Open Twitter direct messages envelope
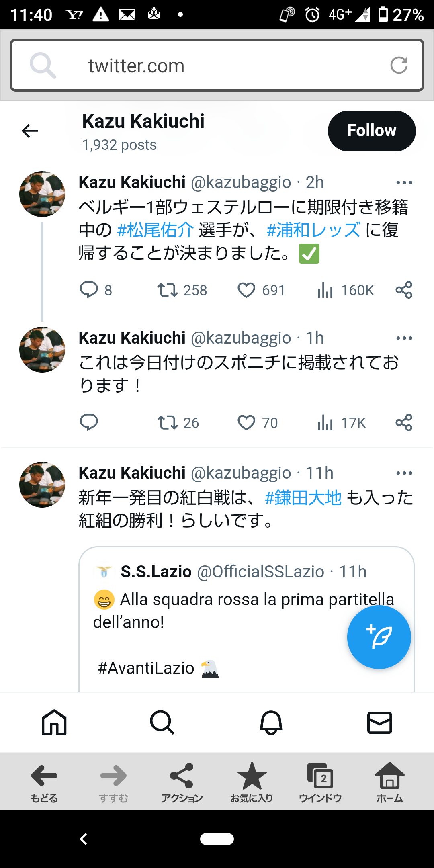434x868 pixels. point(379,723)
